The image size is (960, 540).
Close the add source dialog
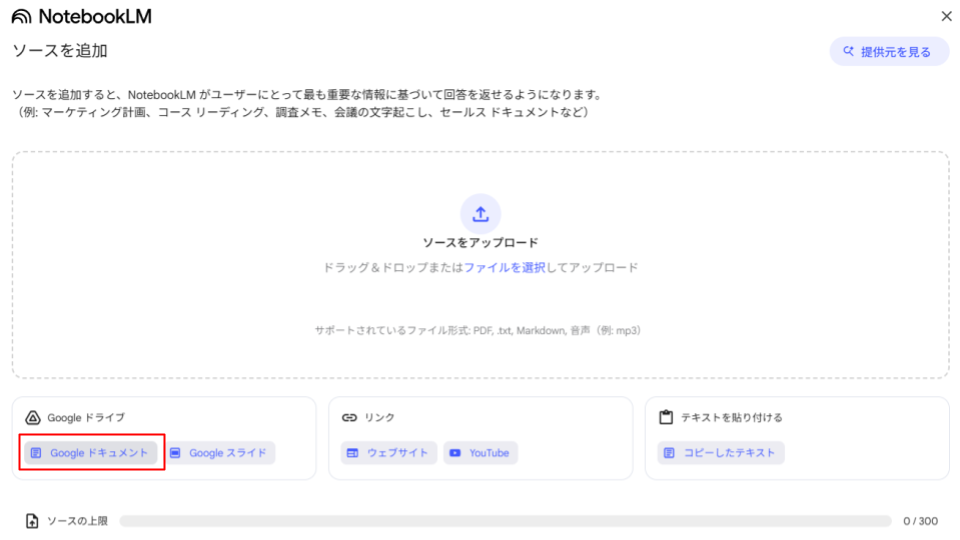(946, 17)
